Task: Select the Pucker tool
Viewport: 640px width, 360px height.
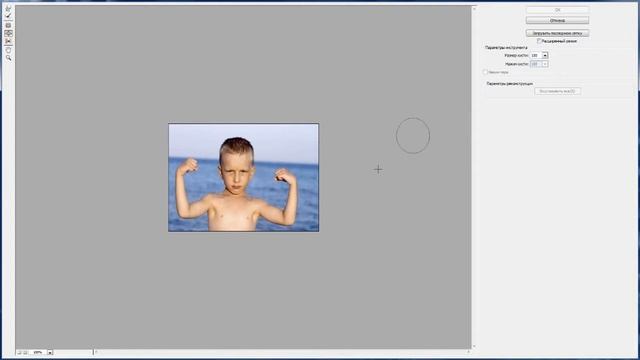Action: coord(8,25)
